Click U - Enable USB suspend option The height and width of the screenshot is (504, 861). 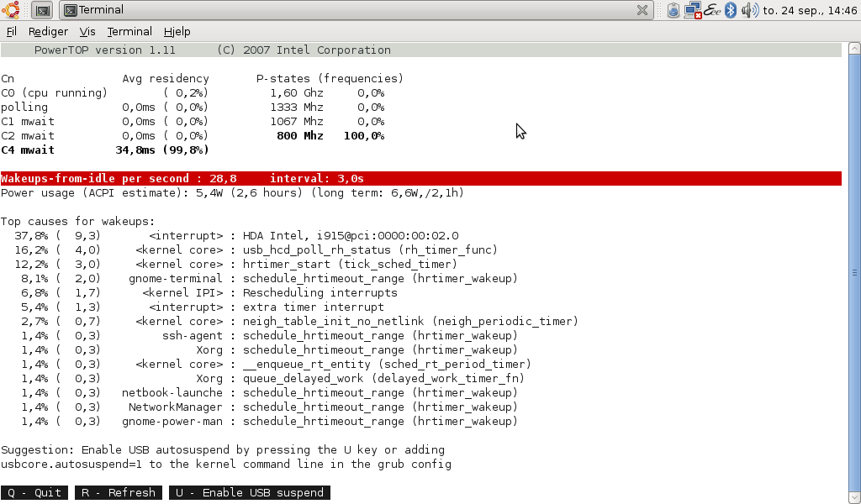(249, 492)
